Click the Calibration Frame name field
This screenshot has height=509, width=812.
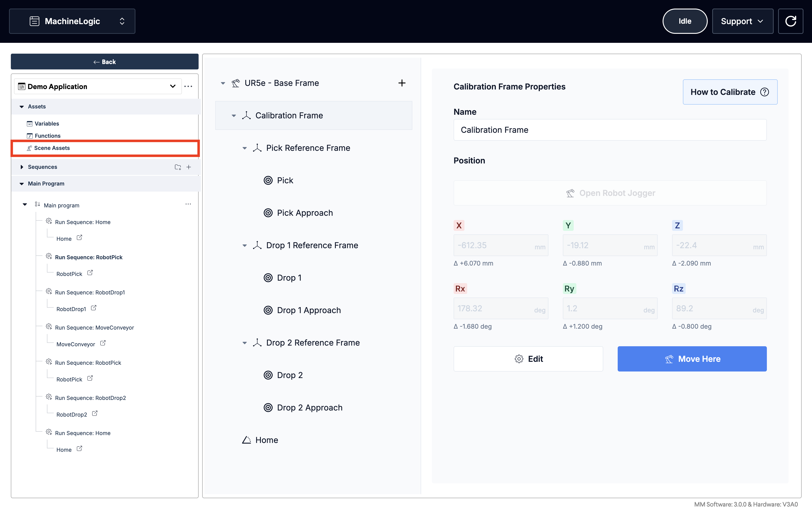click(610, 130)
